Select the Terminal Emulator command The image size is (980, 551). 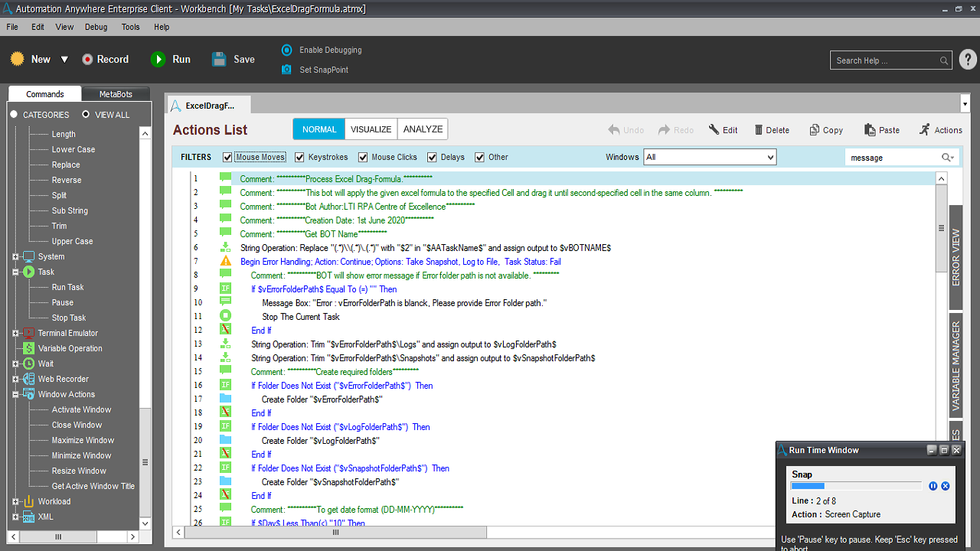(68, 333)
